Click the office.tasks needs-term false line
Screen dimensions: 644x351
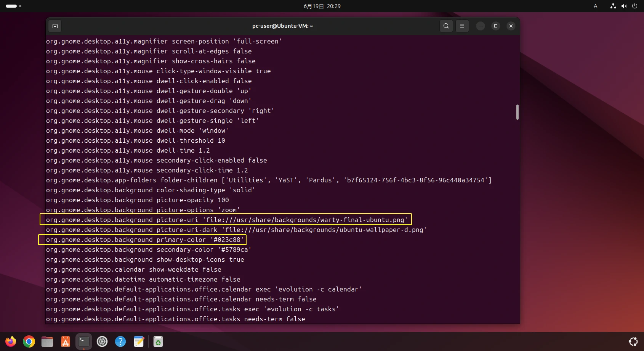[x=176, y=319]
